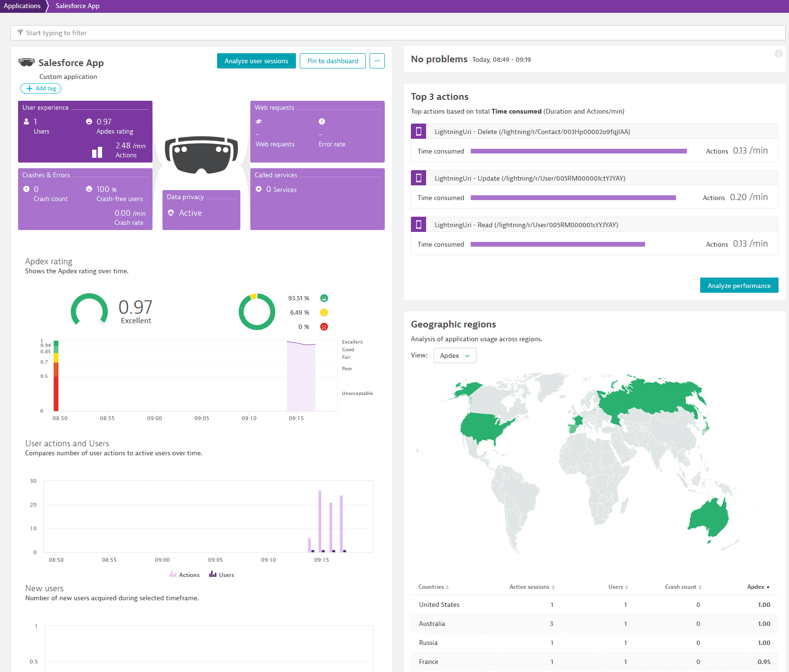The height and width of the screenshot is (672, 789).
Task: Click the Error rate exclamation icon
Action: click(322, 122)
